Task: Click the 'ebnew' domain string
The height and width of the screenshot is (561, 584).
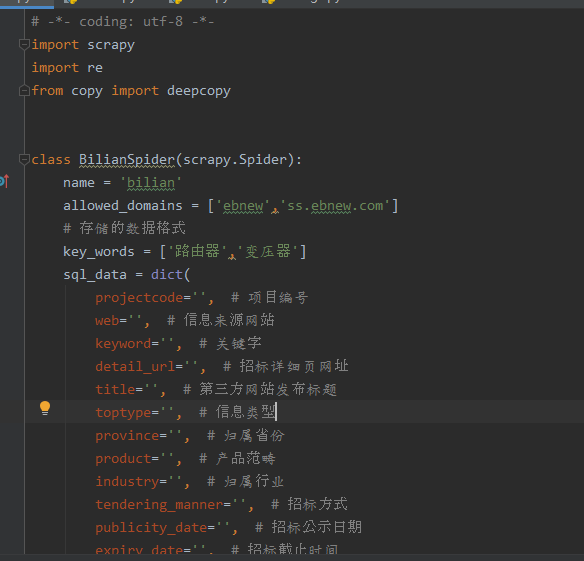Action: [x=243, y=206]
